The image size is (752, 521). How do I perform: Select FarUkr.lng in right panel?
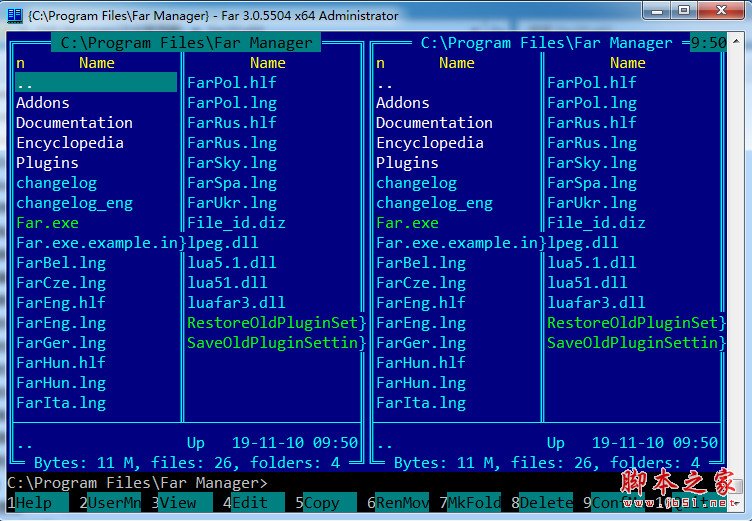pyautogui.click(x=592, y=203)
